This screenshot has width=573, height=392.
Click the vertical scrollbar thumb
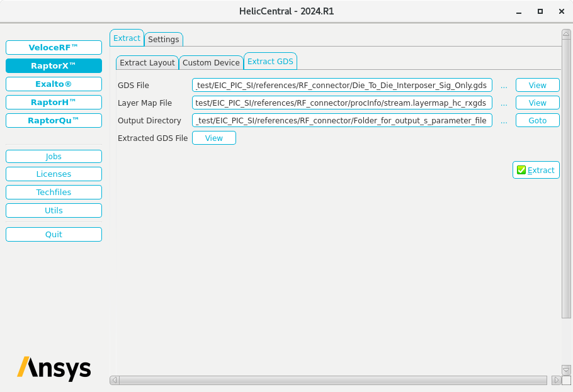coord(566,179)
